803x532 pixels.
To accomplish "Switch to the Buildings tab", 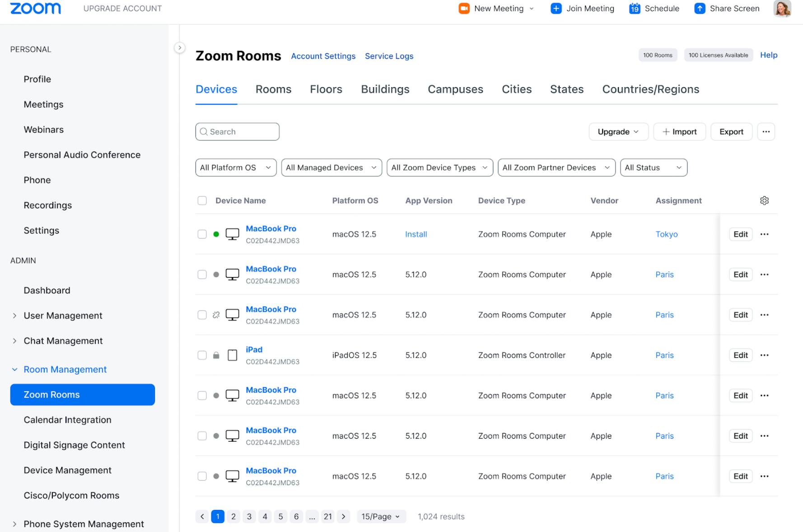I will coord(385,89).
